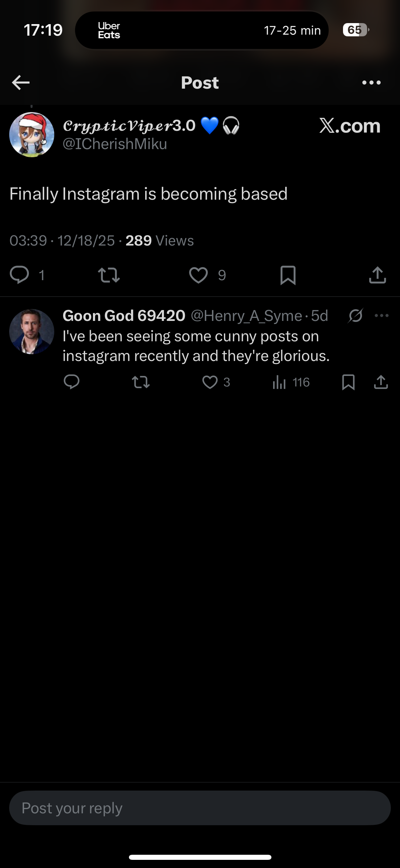Like the main post with 9 likes
This screenshot has width=400, height=868.
pos(198,275)
